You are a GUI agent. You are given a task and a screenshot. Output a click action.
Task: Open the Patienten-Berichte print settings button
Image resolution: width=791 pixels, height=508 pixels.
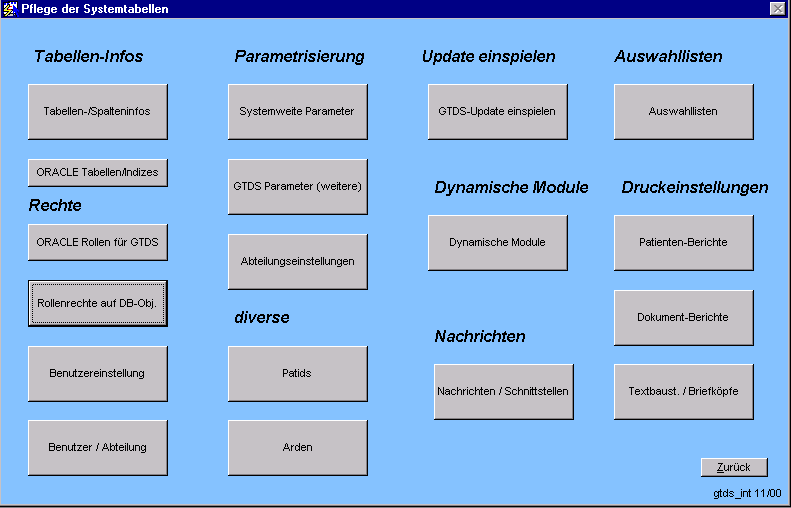click(683, 242)
